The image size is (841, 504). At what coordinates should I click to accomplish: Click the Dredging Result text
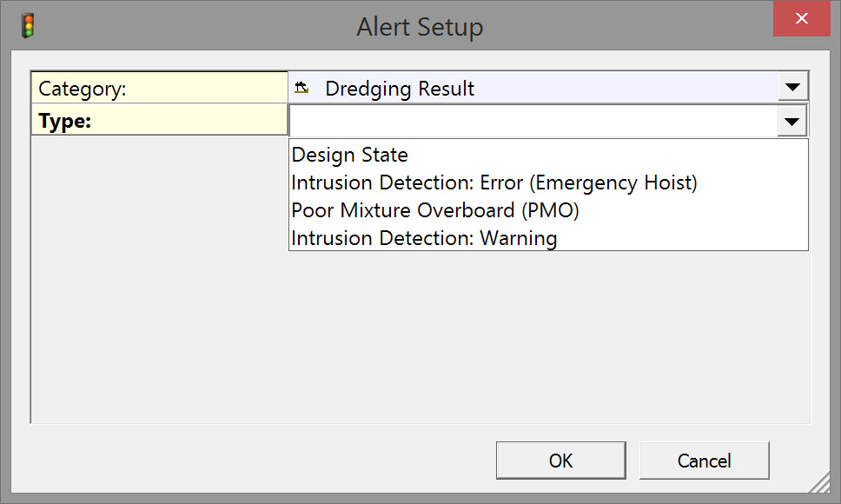click(x=400, y=89)
